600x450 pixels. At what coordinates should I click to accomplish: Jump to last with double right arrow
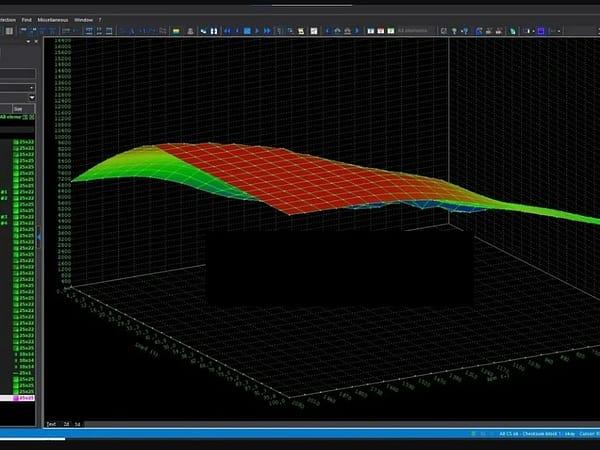[x=267, y=31]
